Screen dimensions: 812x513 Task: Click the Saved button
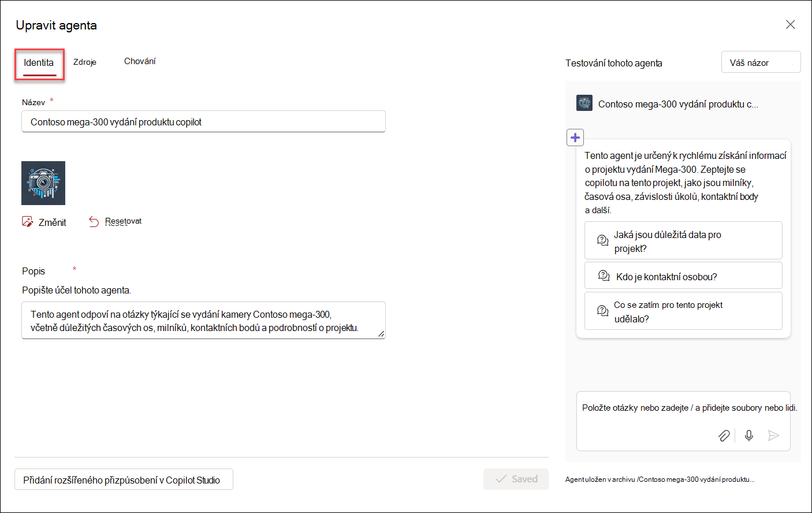point(516,479)
